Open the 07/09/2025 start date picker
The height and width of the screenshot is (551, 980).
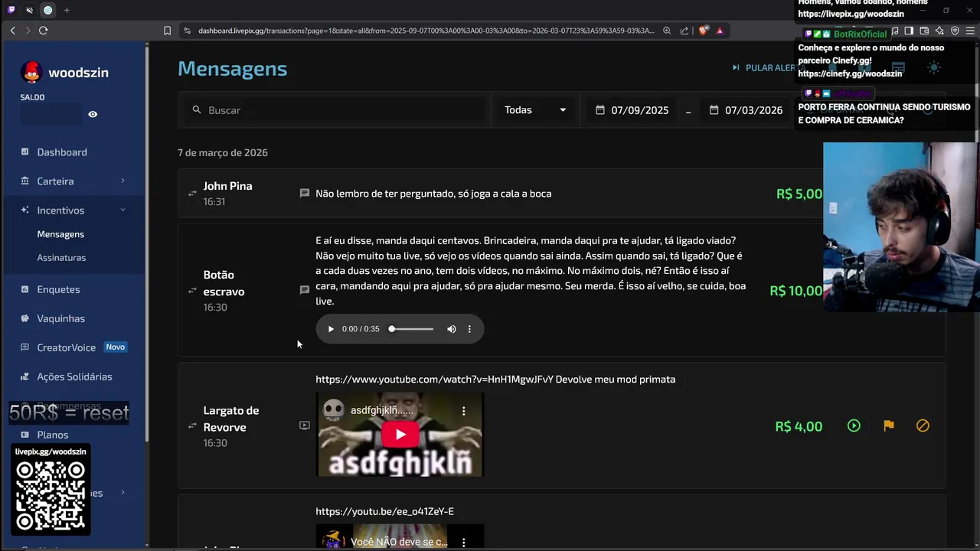click(632, 110)
